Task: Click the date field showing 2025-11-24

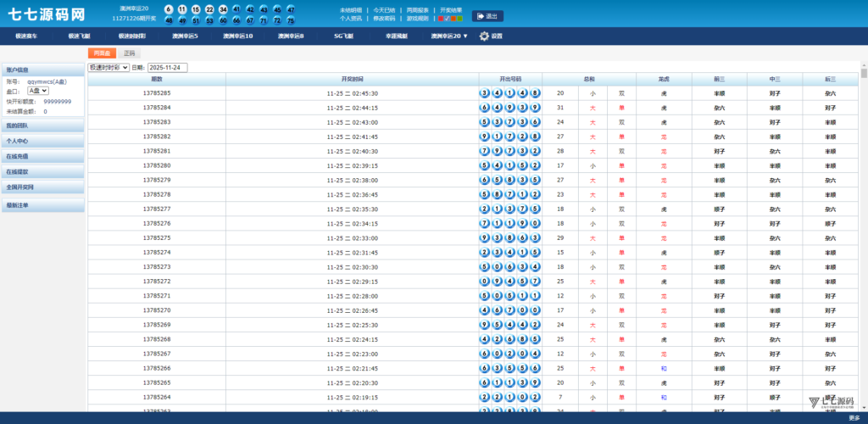Action: [x=167, y=67]
